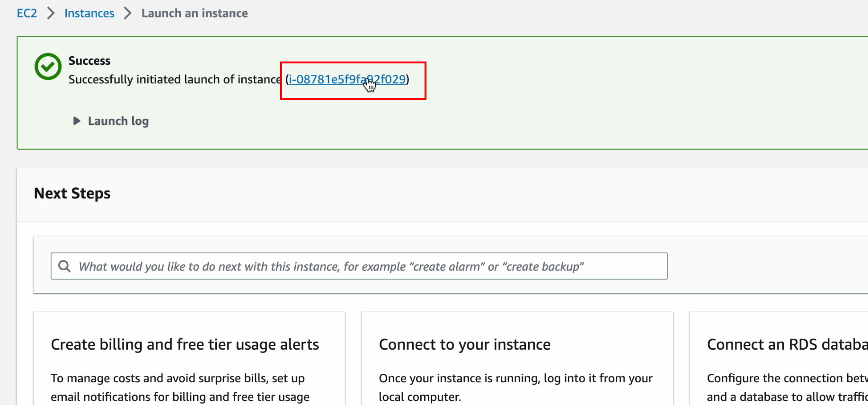Click 'Launch an instance' breadcrumb text

(x=195, y=13)
